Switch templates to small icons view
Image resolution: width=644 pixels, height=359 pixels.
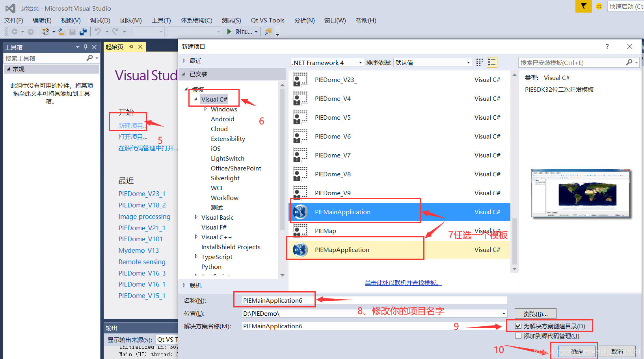tap(479, 62)
